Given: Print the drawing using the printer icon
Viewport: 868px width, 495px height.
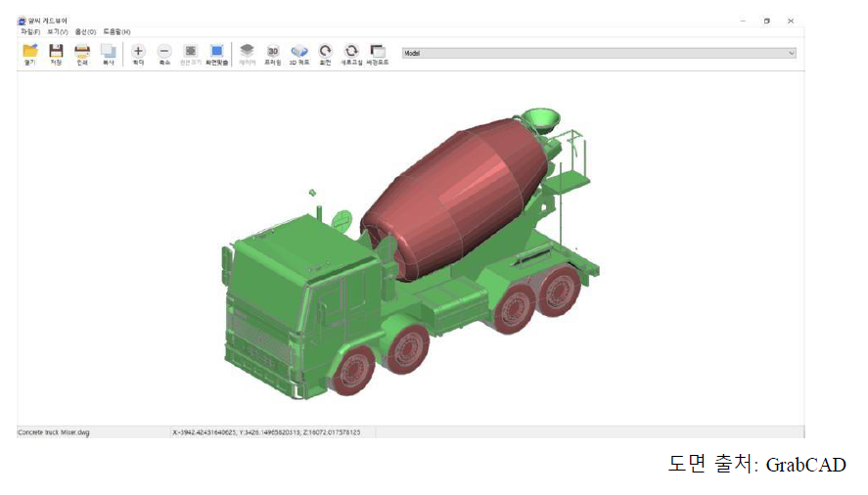Looking at the screenshot, I should (82, 55).
